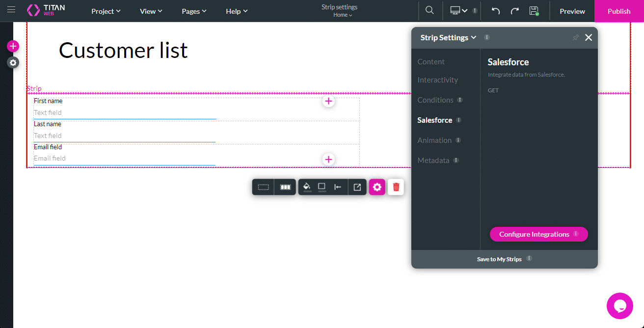The image size is (644, 328).
Task: Open strip in new window icon
Action: (x=358, y=187)
